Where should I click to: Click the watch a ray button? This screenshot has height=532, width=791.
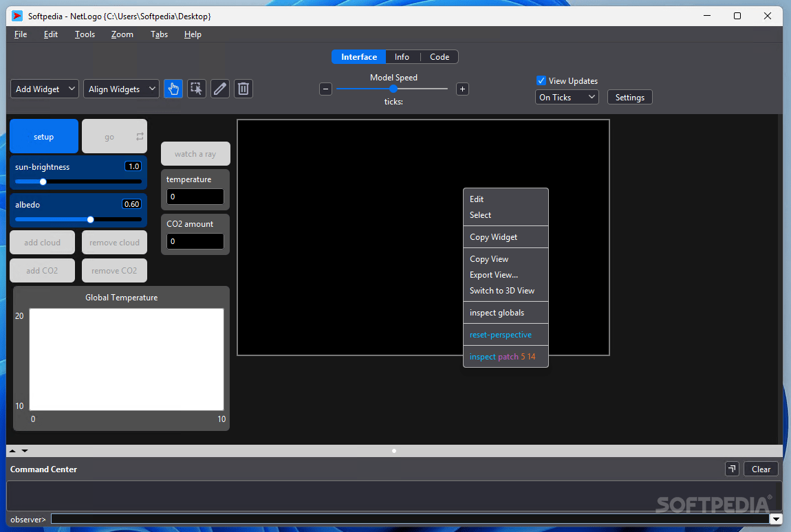(195, 154)
